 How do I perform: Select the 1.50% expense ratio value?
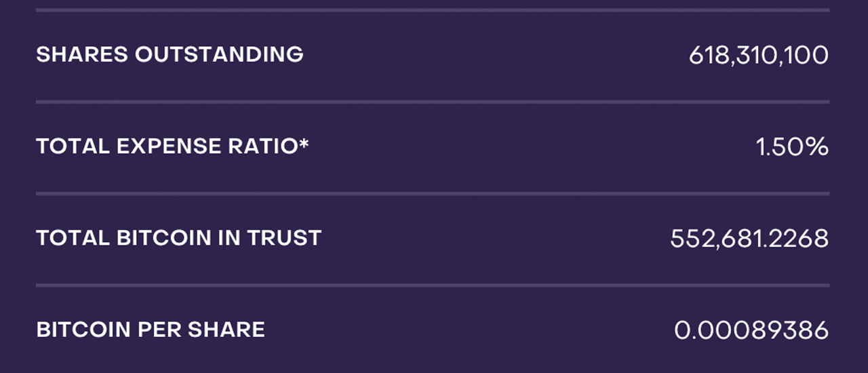pos(792,146)
